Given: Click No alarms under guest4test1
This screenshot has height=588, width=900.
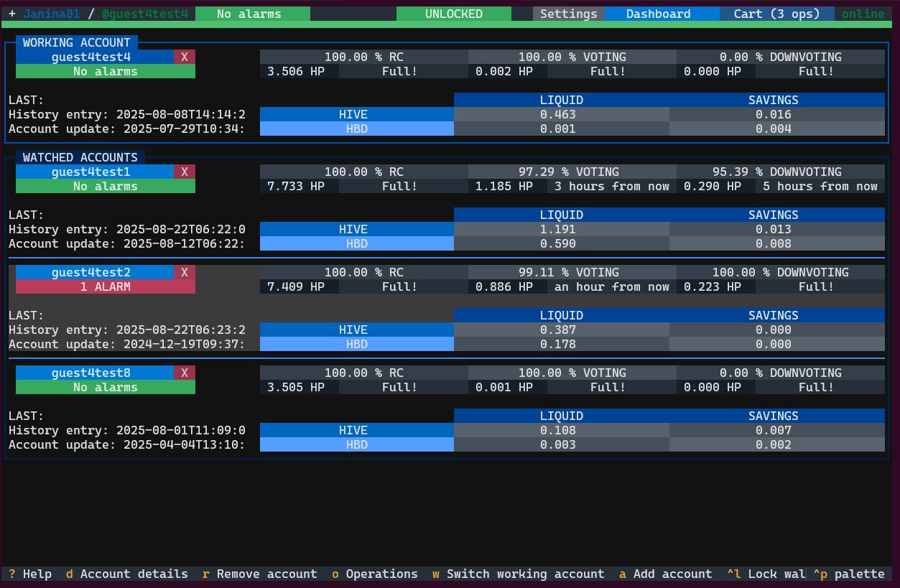Looking at the screenshot, I should [106, 186].
